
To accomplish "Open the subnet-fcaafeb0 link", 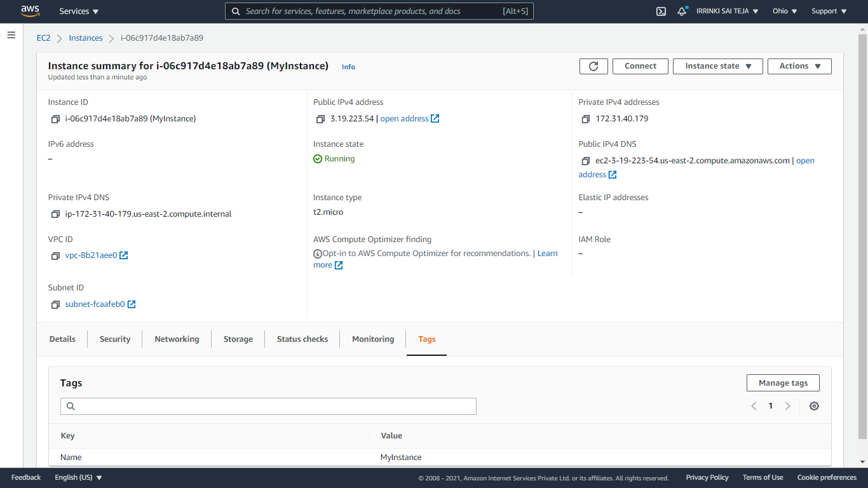I will pyautogui.click(x=95, y=304).
